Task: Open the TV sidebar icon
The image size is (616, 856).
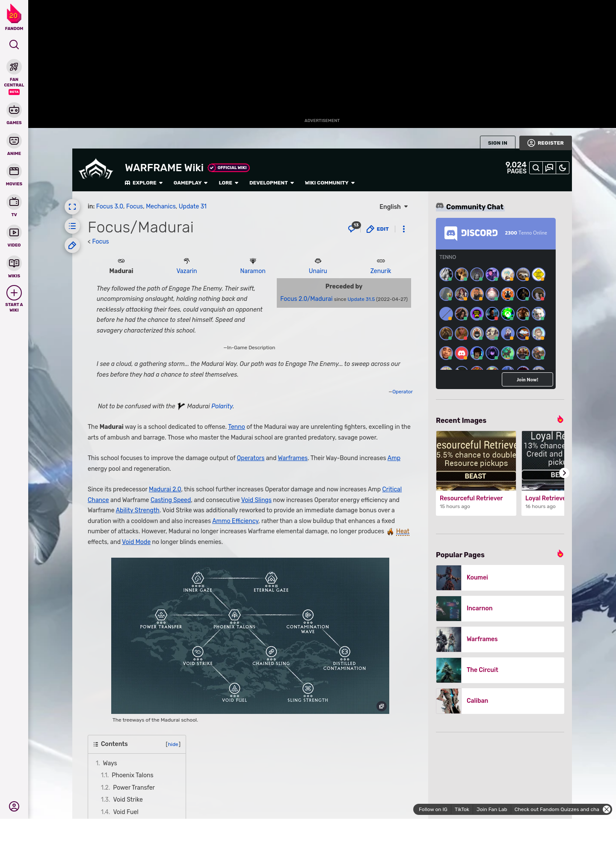Action: (14, 202)
